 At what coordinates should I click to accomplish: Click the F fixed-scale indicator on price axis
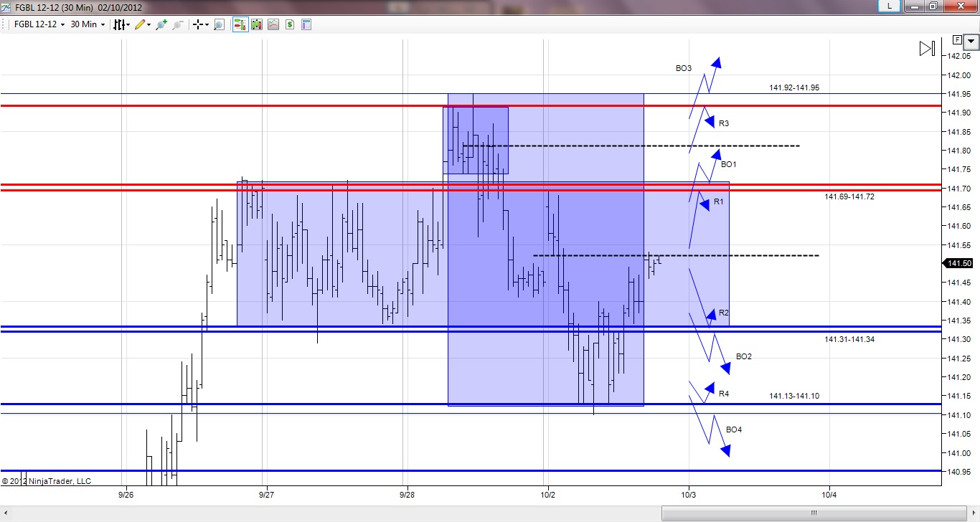(x=957, y=39)
